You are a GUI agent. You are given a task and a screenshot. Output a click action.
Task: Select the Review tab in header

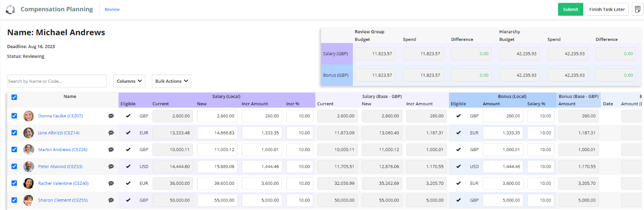click(112, 9)
